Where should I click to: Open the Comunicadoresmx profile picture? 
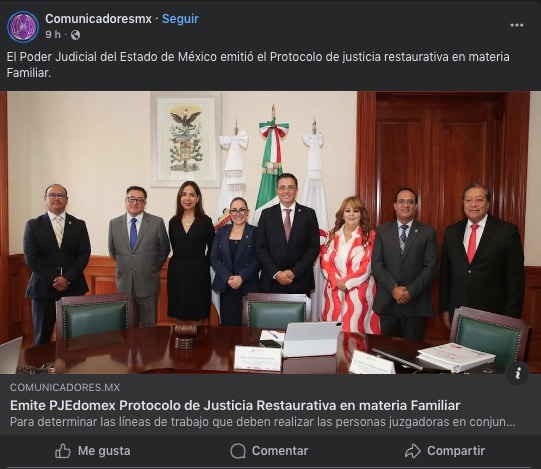tap(23, 27)
